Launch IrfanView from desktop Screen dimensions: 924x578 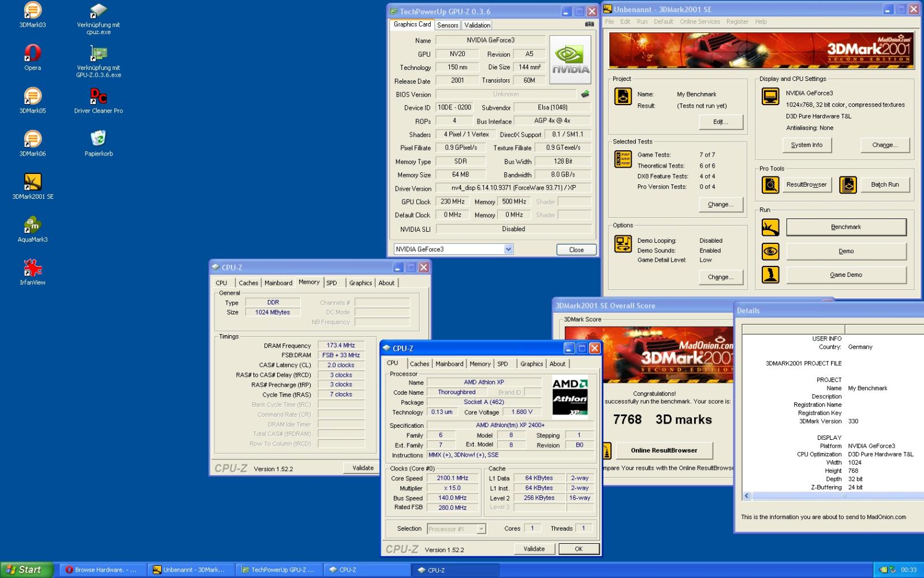[32, 268]
